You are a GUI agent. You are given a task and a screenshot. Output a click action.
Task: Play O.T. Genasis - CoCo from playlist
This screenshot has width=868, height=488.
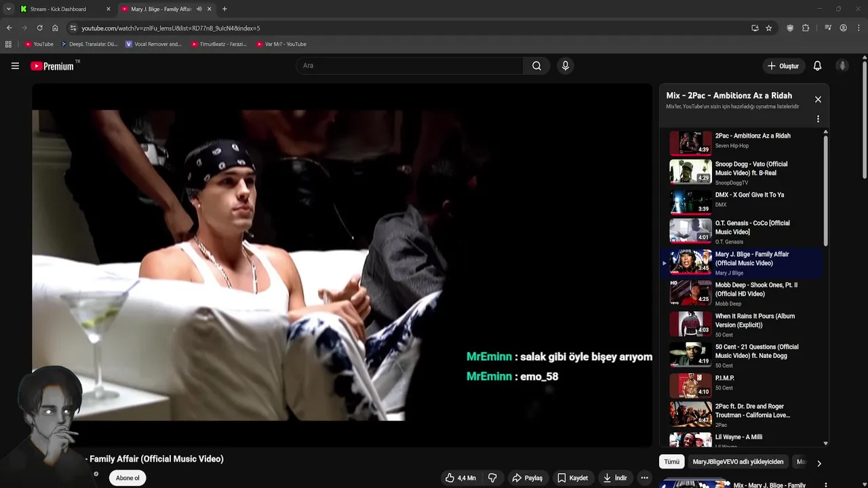(741, 231)
